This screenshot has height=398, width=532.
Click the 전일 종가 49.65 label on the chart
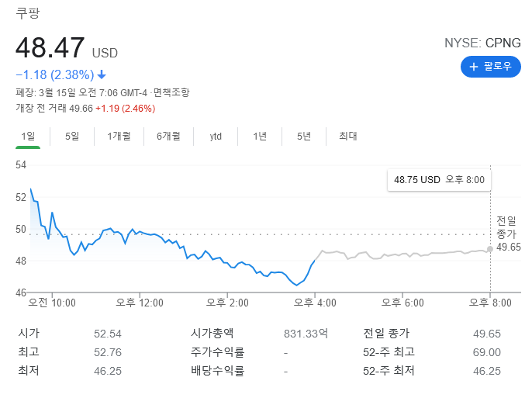click(x=509, y=234)
